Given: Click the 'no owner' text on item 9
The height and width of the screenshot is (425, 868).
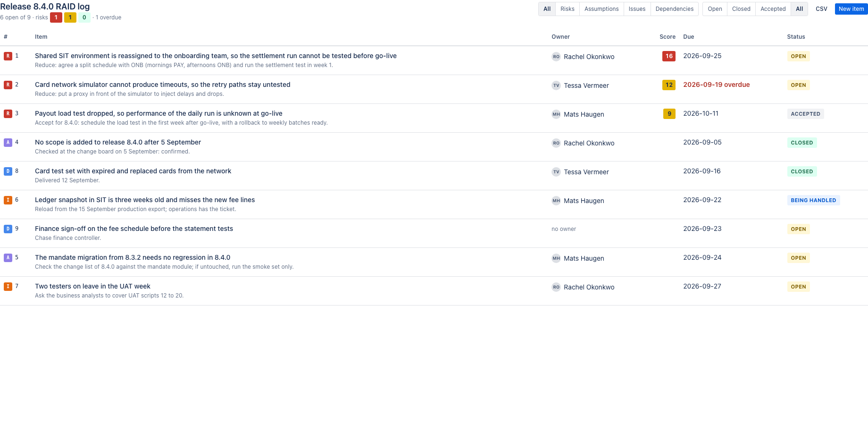Looking at the screenshot, I should pos(564,229).
